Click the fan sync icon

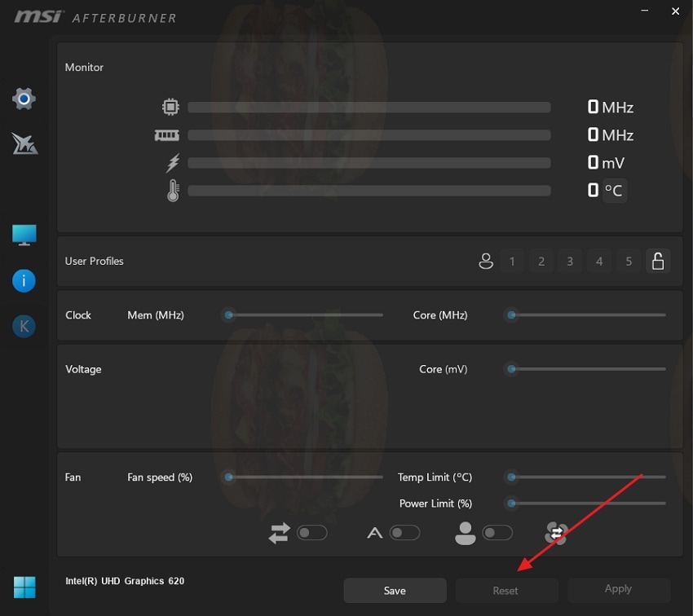(x=556, y=534)
